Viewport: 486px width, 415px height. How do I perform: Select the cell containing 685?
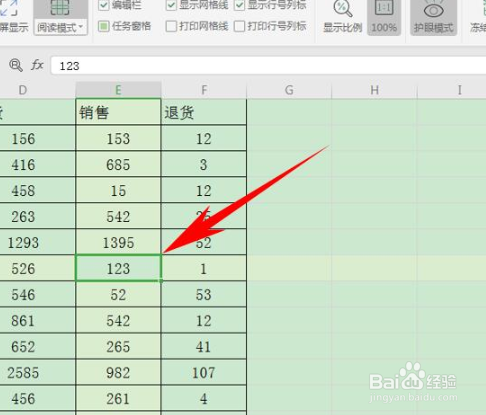118,164
